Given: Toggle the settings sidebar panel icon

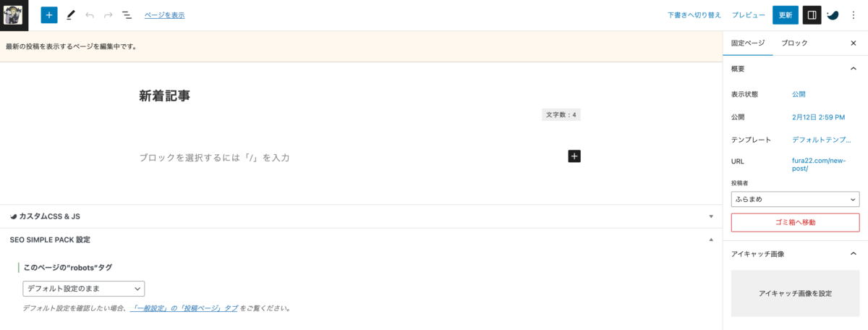Looking at the screenshot, I should tap(812, 14).
